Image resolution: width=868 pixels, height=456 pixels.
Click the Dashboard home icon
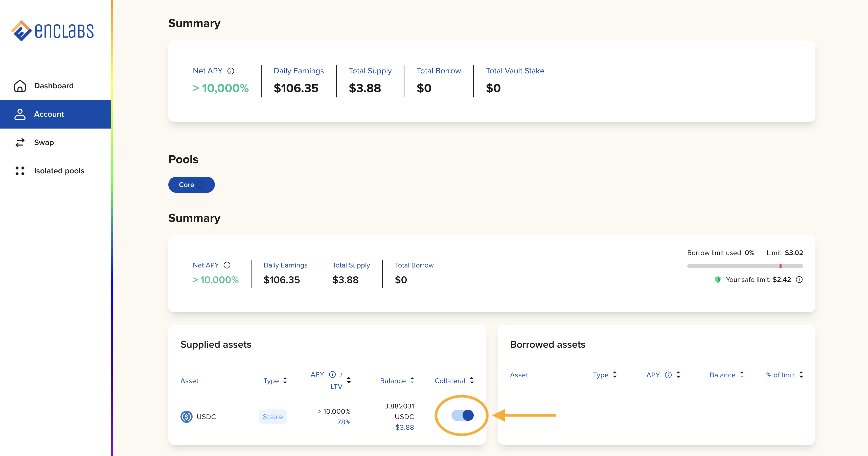(x=20, y=86)
